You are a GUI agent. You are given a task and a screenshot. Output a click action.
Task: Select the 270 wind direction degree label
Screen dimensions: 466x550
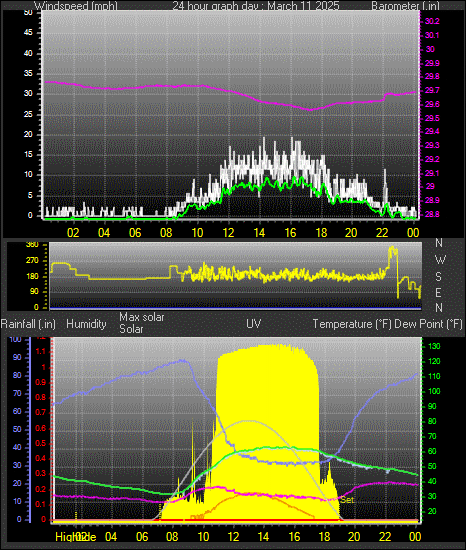pyautogui.click(x=32, y=261)
